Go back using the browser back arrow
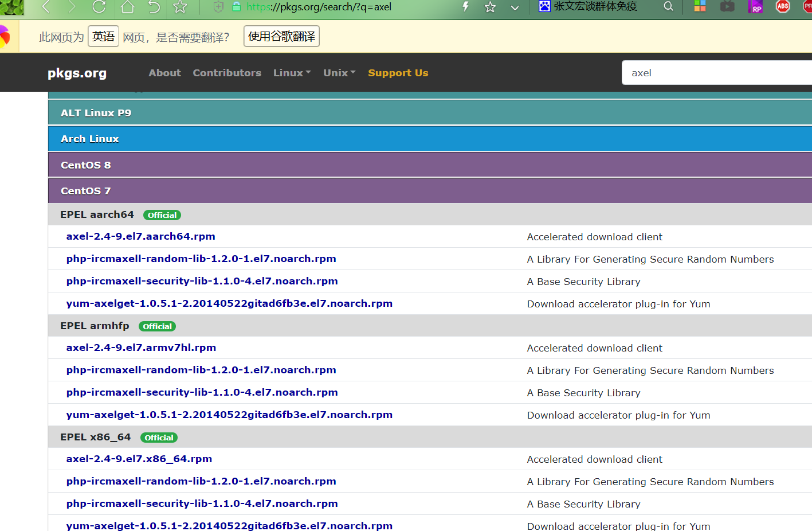The image size is (812, 531). click(x=46, y=7)
